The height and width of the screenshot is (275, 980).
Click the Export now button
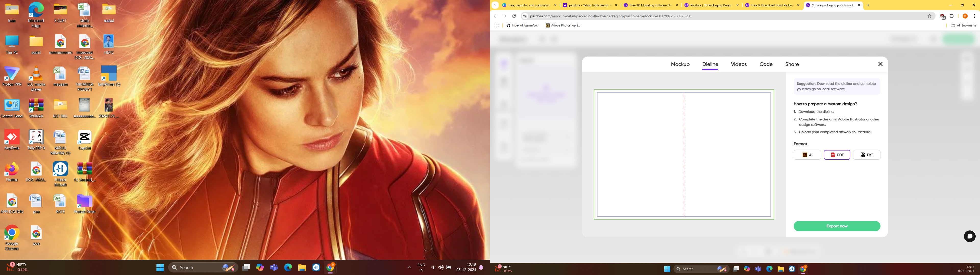(x=837, y=226)
